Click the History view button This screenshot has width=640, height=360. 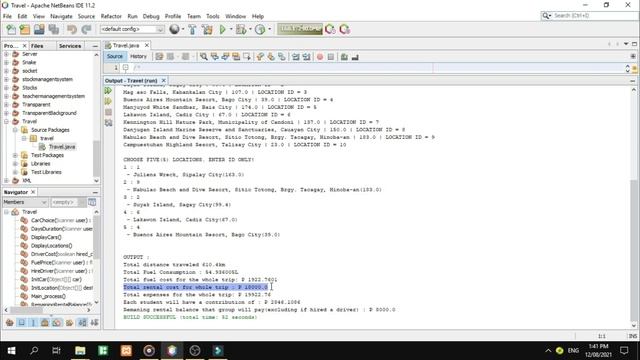(138, 56)
